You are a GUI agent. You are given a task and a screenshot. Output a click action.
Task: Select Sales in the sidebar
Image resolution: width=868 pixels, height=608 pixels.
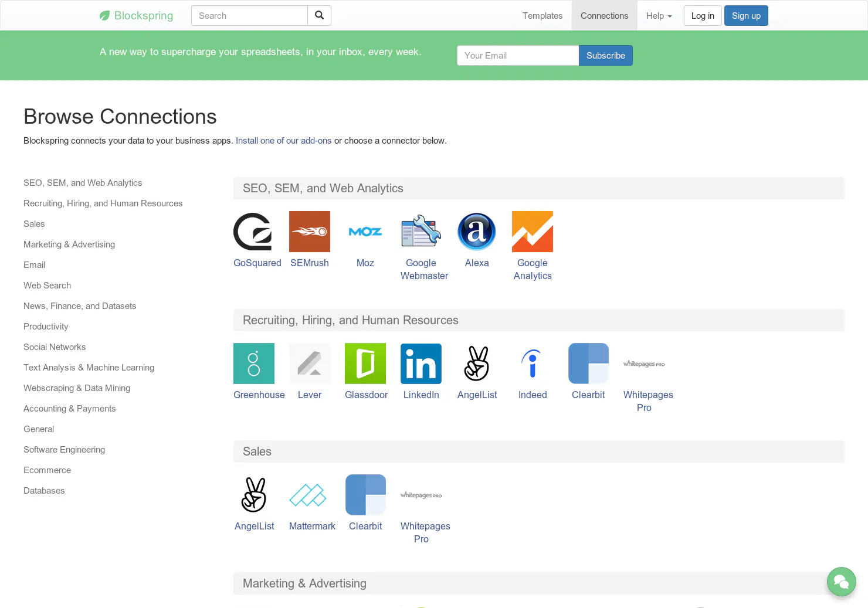pos(34,224)
